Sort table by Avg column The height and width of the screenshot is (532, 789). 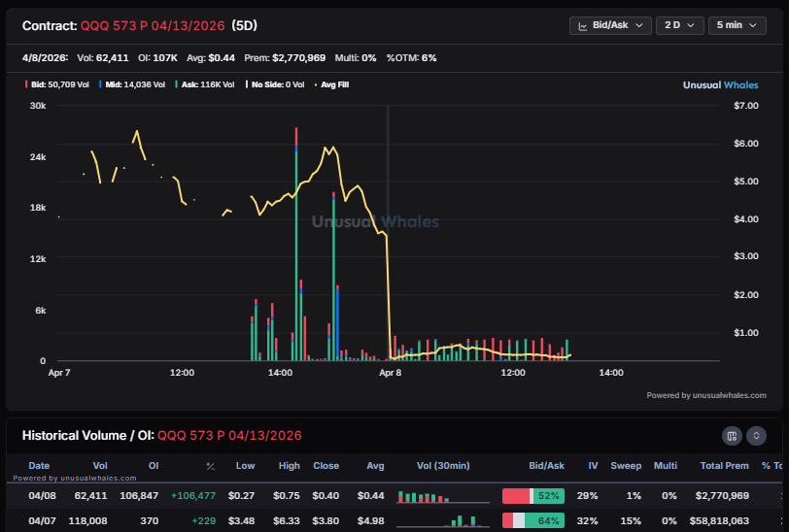tap(375, 466)
